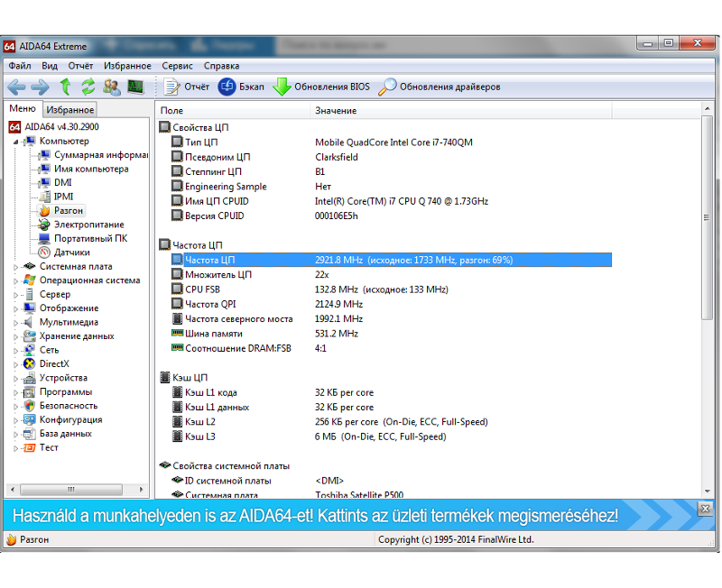Click Обновления драйверов toolbar button
Image resolution: width=722 pixels, height=588 pixels.
click(x=440, y=87)
